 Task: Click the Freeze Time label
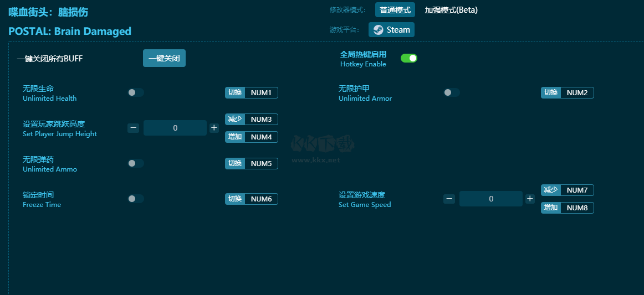[x=42, y=205]
